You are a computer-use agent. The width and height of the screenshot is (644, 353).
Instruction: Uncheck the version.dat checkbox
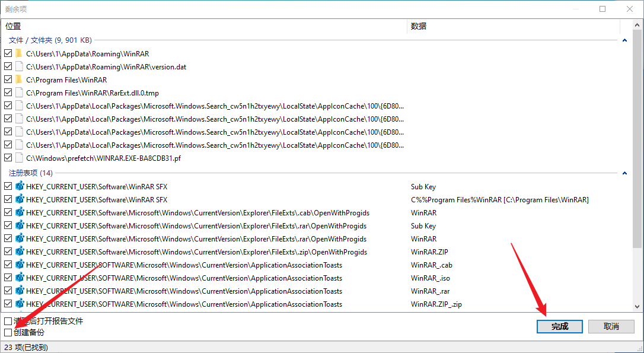8,66
